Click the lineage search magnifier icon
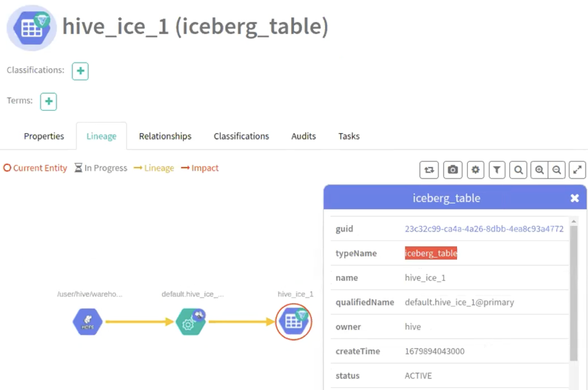The width and height of the screenshot is (588, 390). point(518,170)
